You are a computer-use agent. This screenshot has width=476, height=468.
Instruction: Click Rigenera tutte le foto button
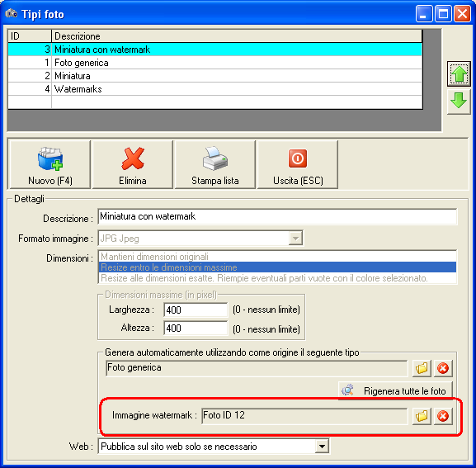pyautogui.click(x=395, y=390)
